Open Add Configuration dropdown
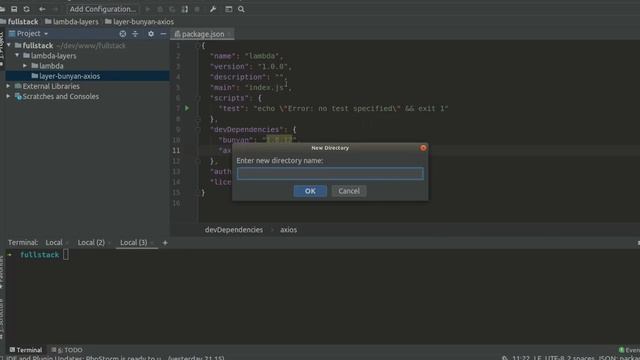This screenshot has height=360, width=640. [102, 9]
